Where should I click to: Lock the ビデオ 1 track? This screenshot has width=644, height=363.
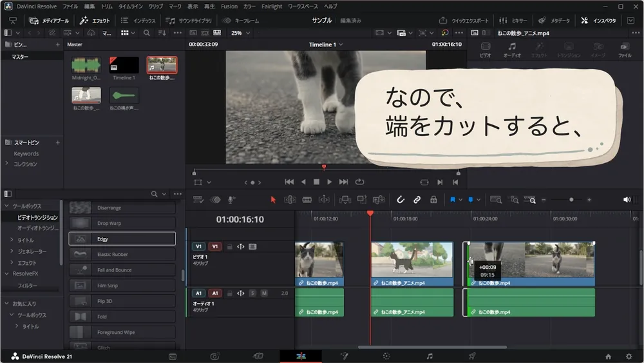(230, 247)
